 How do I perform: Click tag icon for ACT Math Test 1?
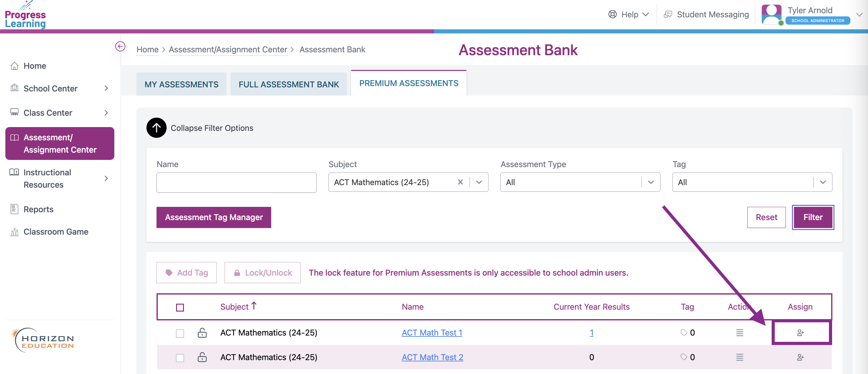click(x=684, y=332)
